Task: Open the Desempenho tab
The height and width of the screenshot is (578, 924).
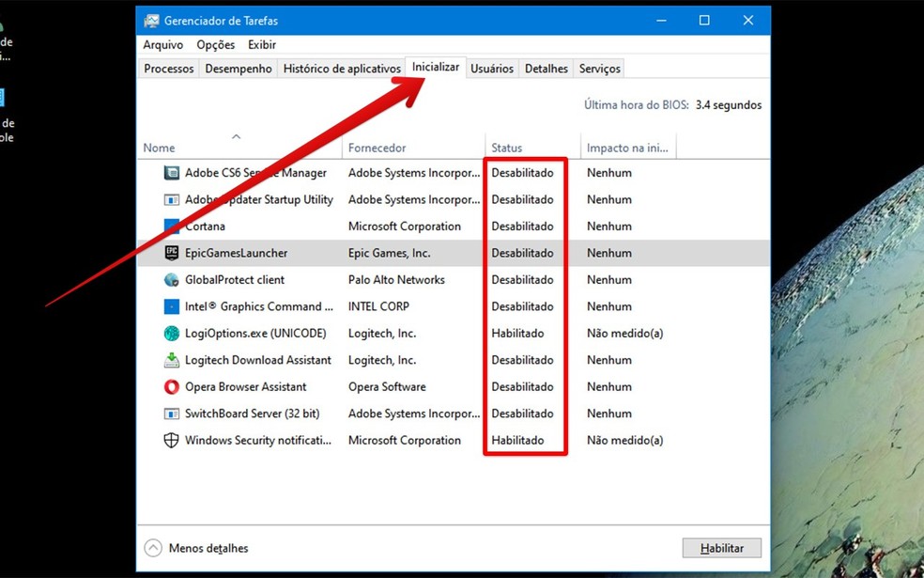Action: pyautogui.click(x=237, y=68)
